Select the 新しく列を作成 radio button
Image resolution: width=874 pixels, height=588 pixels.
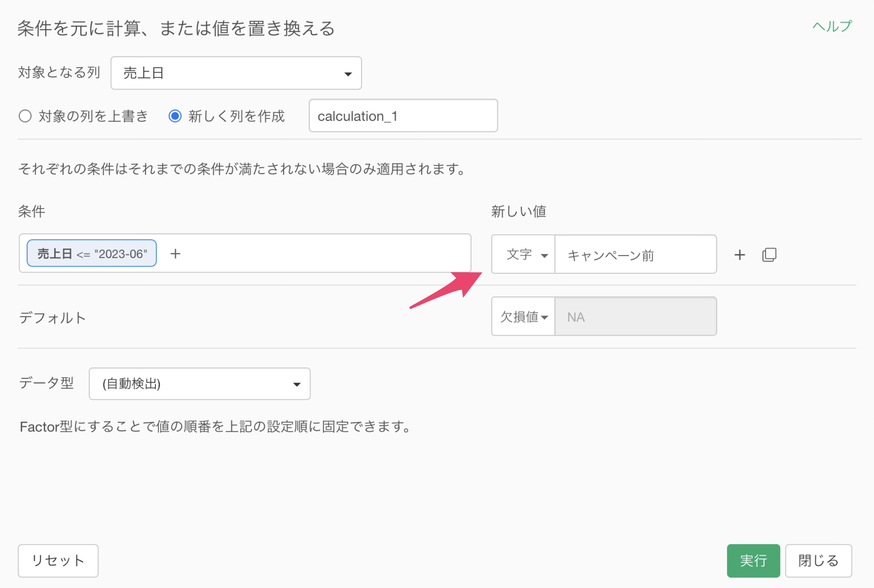[x=175, y=116]
